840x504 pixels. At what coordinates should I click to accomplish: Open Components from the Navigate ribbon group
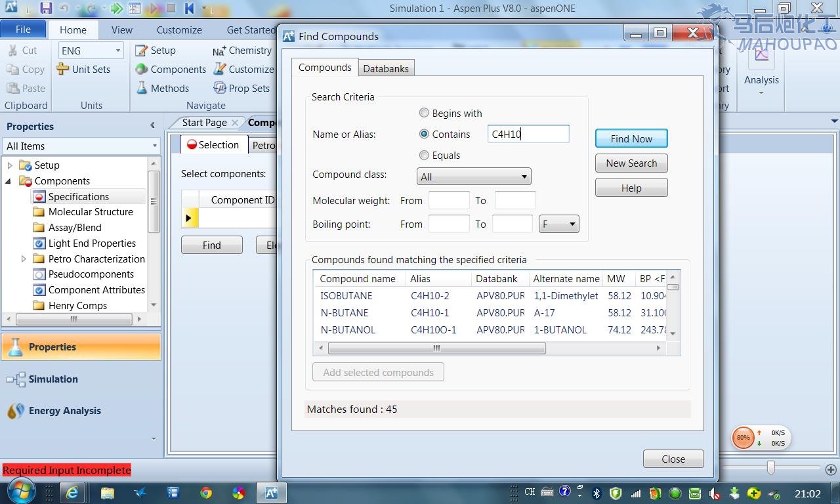click(170, 69)
